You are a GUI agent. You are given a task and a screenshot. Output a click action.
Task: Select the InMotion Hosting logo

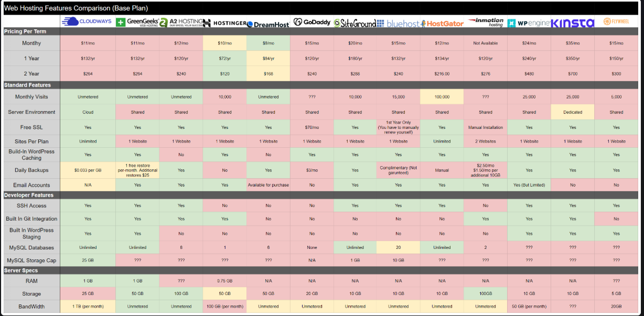pyautogui.click(x=486, y=22)
